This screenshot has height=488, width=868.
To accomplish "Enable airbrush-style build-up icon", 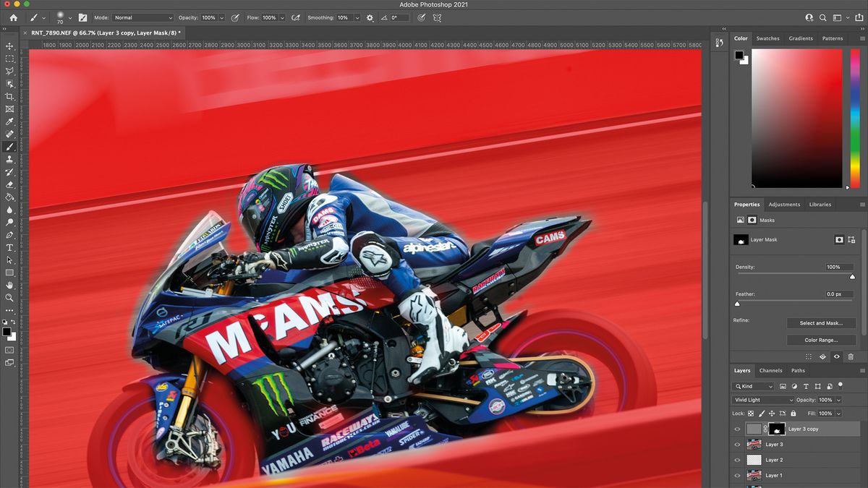I will click(x=295, y=17).
